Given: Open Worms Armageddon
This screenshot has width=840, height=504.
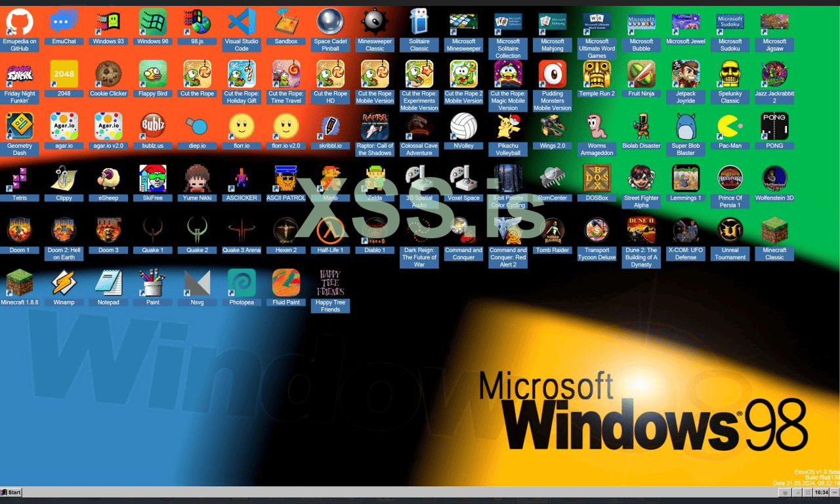Looking at the screenshot, I should point(597,126).
